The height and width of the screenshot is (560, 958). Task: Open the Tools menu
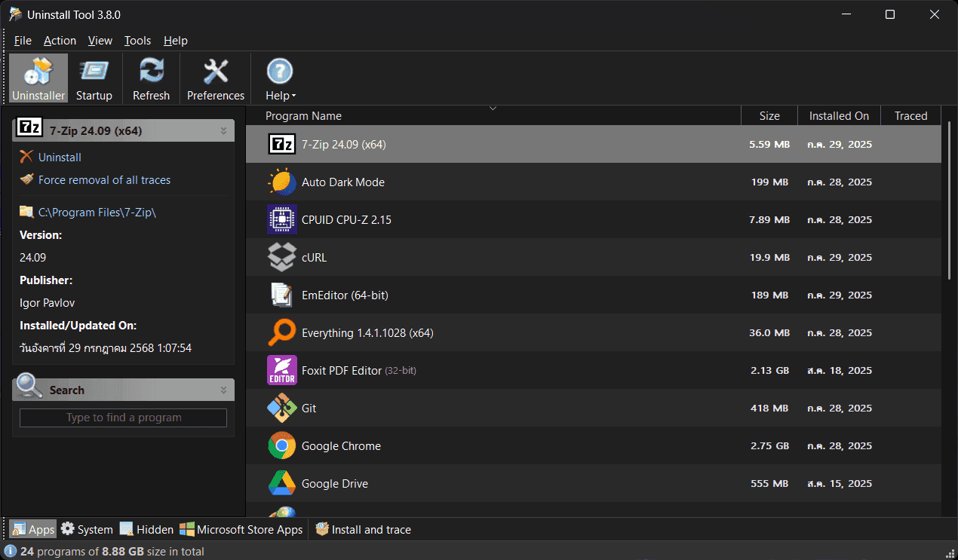(137, 41)
